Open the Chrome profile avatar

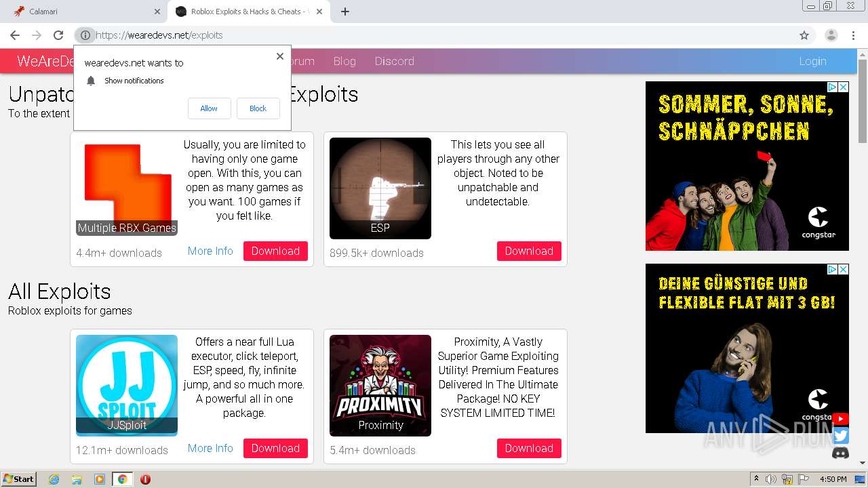(x=831, y=35)
